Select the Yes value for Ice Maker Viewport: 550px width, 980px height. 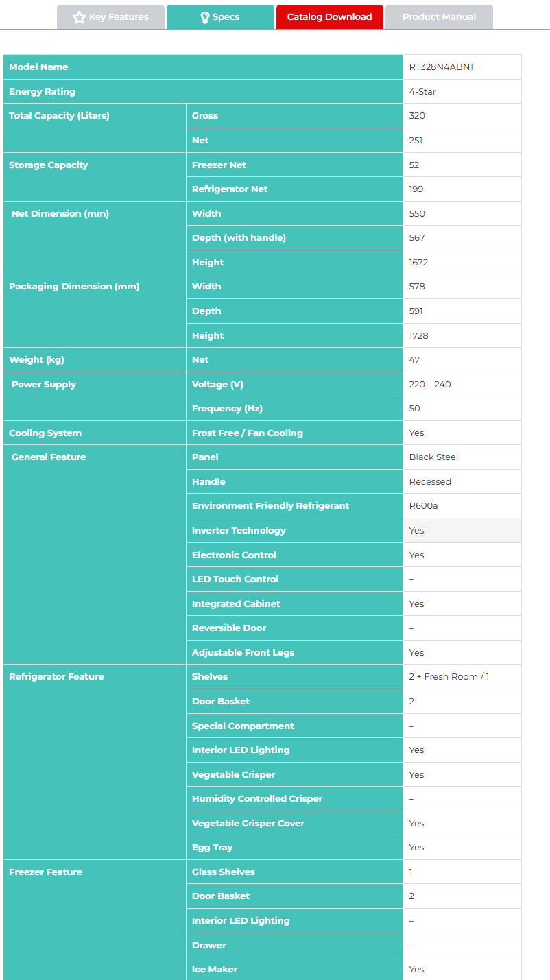416,970
